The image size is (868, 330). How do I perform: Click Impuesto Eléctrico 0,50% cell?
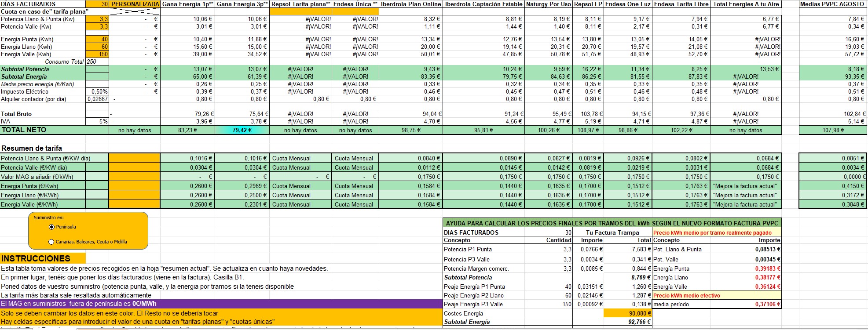97,91
